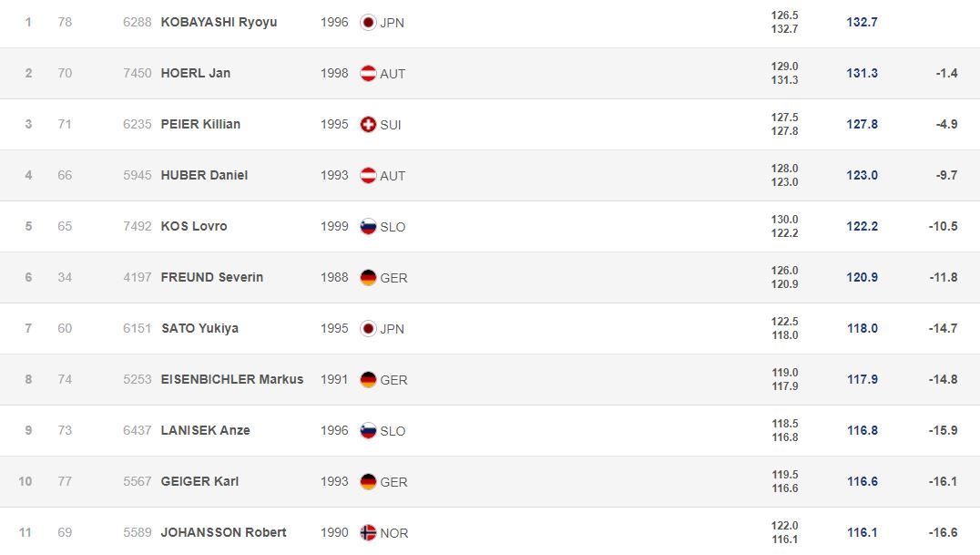Open LANISEK Anze athlete profile
Image resolution: width=980 pixels, height=555 pixels.
tap(206, 430)
